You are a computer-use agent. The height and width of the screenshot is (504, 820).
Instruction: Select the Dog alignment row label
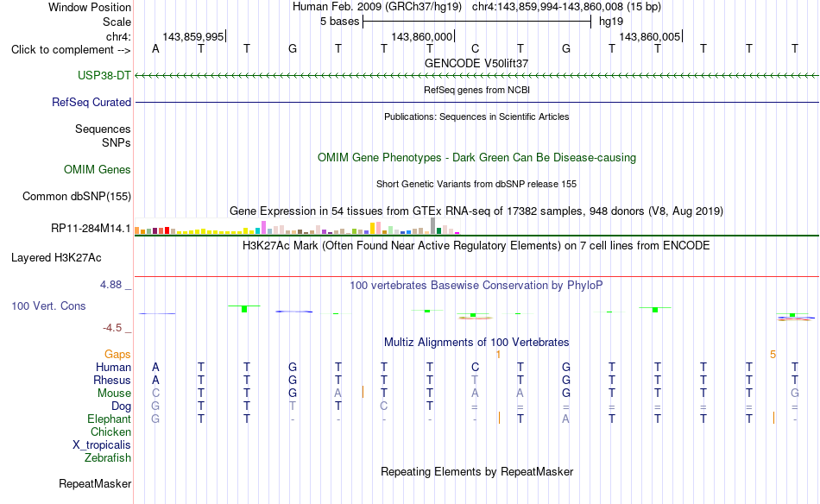[x=122, y=406]
